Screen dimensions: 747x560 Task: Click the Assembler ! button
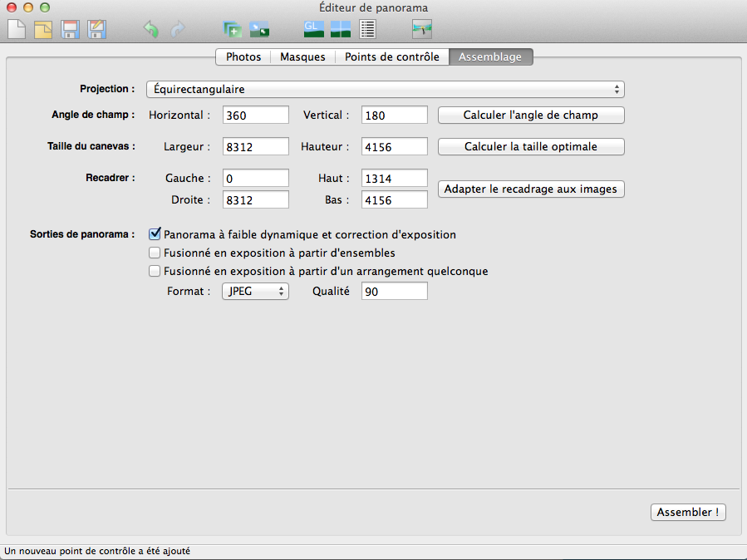688,512
